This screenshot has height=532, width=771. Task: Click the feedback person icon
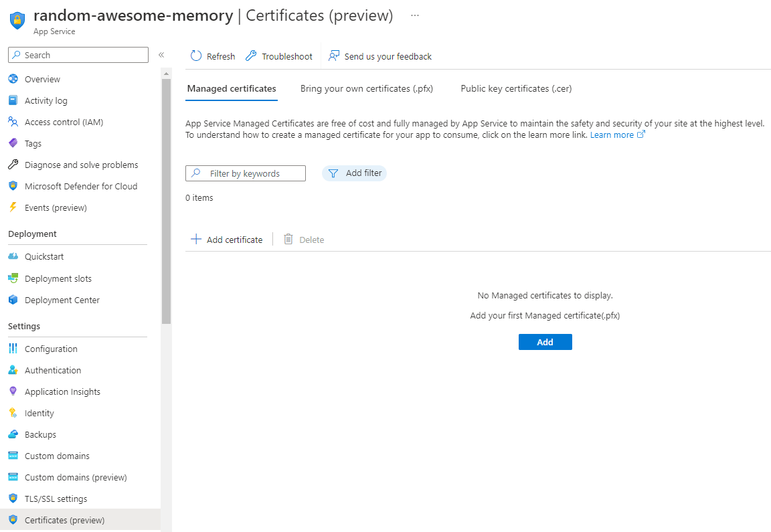coord(334,56)
